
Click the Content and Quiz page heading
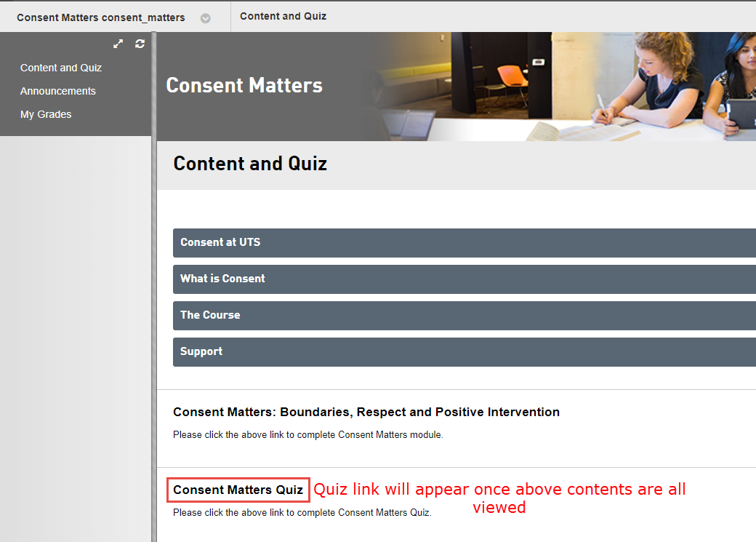pyautogui.click(x=250, y=164)
